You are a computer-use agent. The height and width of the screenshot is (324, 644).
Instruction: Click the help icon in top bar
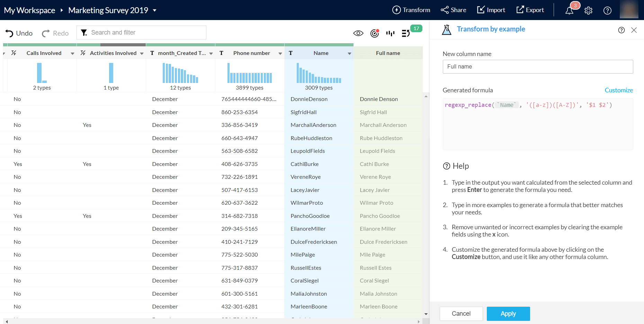tap(607, 10)
